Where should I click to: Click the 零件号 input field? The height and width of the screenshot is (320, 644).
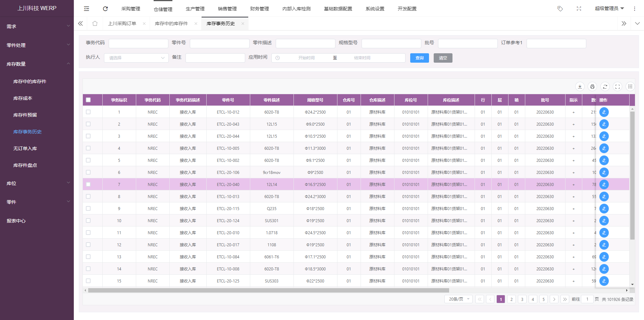click(x=220, y=44)
